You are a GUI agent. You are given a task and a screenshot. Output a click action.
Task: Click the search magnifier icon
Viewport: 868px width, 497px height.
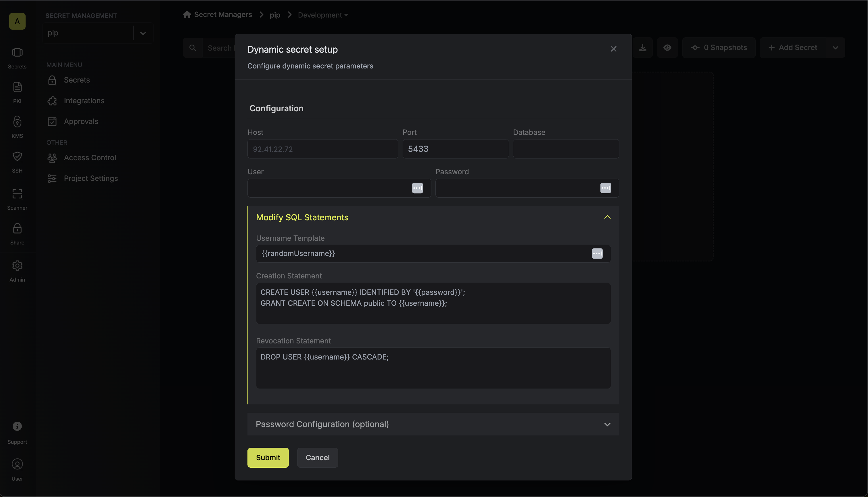[x=193, y=48]
